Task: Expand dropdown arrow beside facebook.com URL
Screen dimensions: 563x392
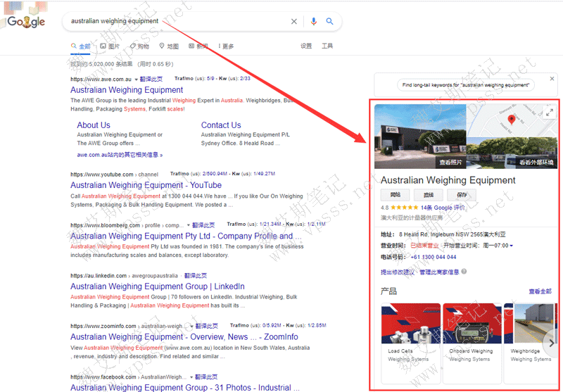Action: point(191,377)
